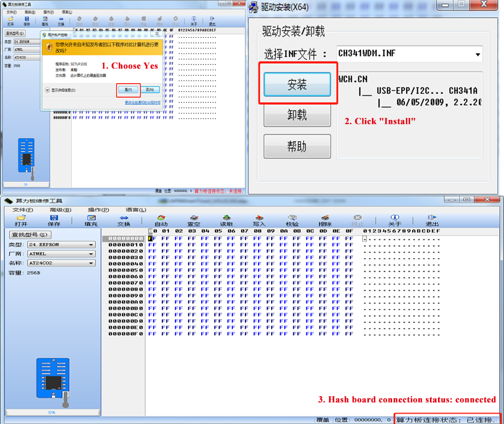Click '算力板连接状态: 已连接' status bar text
The height and width of the screenshot is (424, 504).
pos(445,420)
